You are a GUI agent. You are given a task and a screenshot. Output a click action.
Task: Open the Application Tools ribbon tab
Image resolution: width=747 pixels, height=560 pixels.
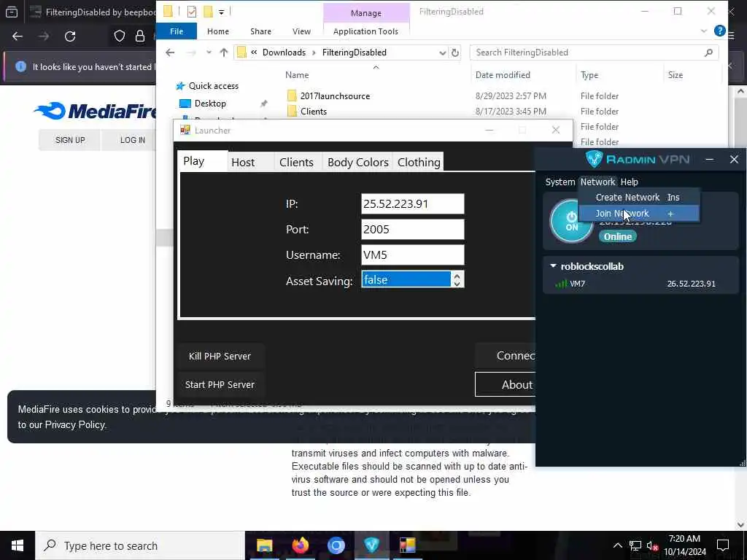[365, 31]
